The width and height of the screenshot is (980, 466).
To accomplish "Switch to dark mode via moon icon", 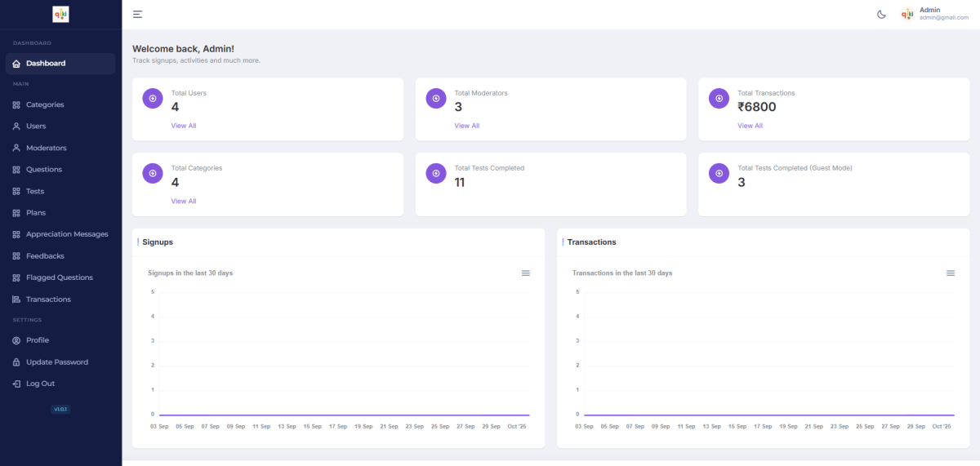I will point(881,14).
